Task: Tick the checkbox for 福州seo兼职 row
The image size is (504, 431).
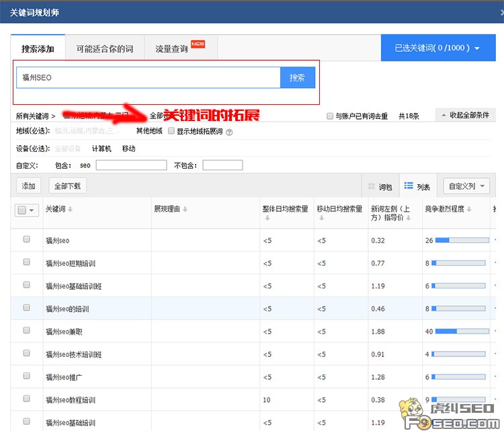Action: click(27, 331)
